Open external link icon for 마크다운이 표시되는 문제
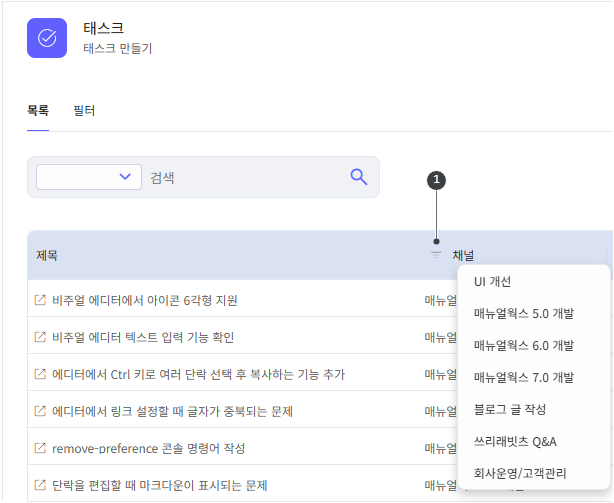614x503 pixels. (40, 485)
